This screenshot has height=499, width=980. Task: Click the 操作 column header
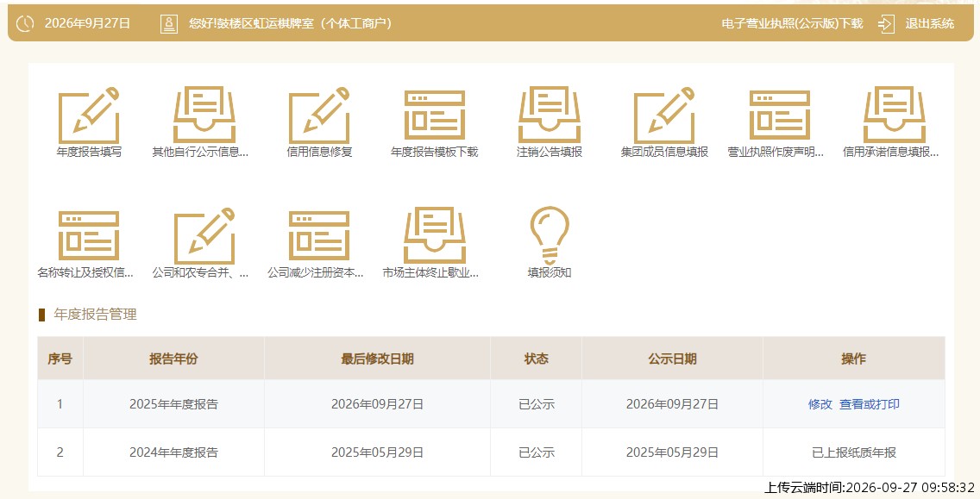854,359
